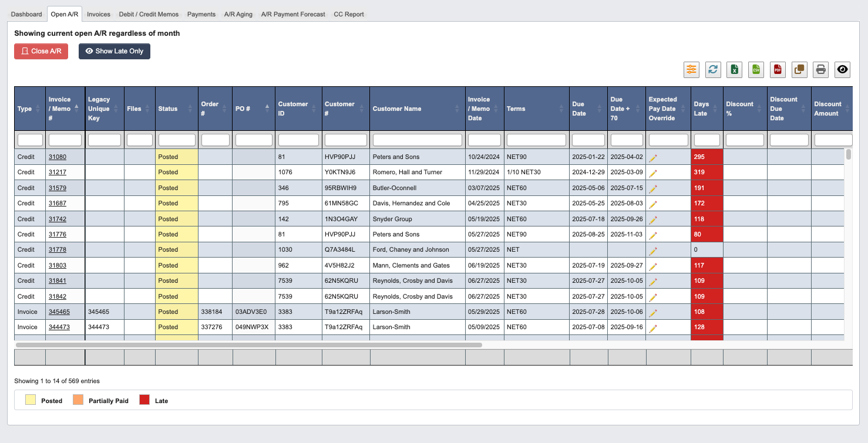Image resolution: width=868 pixels, height=443 pixels.
Task: Export the table to Excel
Action: pos(734,69)
